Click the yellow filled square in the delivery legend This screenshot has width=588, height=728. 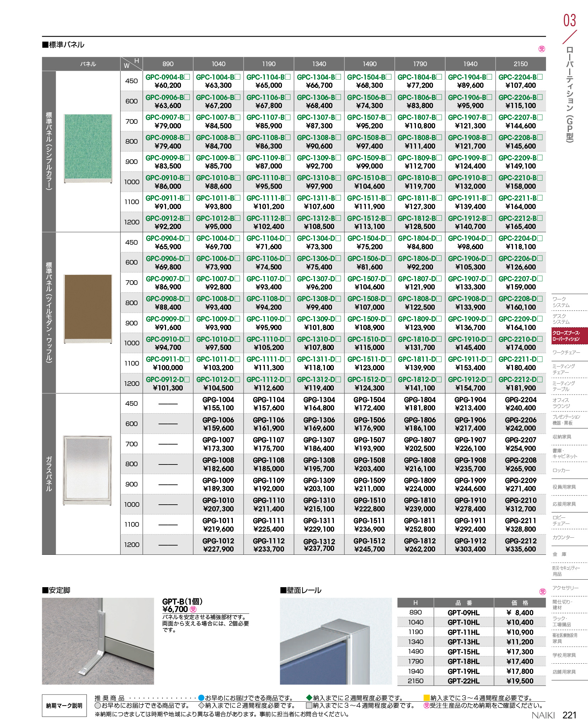click(427, 698)
